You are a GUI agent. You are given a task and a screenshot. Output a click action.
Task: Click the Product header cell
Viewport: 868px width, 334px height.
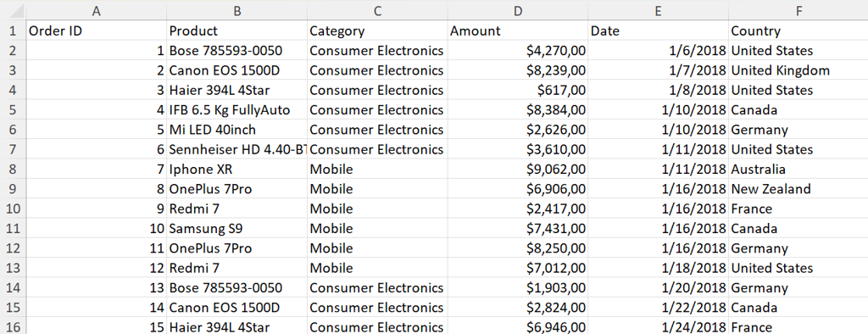237,31
